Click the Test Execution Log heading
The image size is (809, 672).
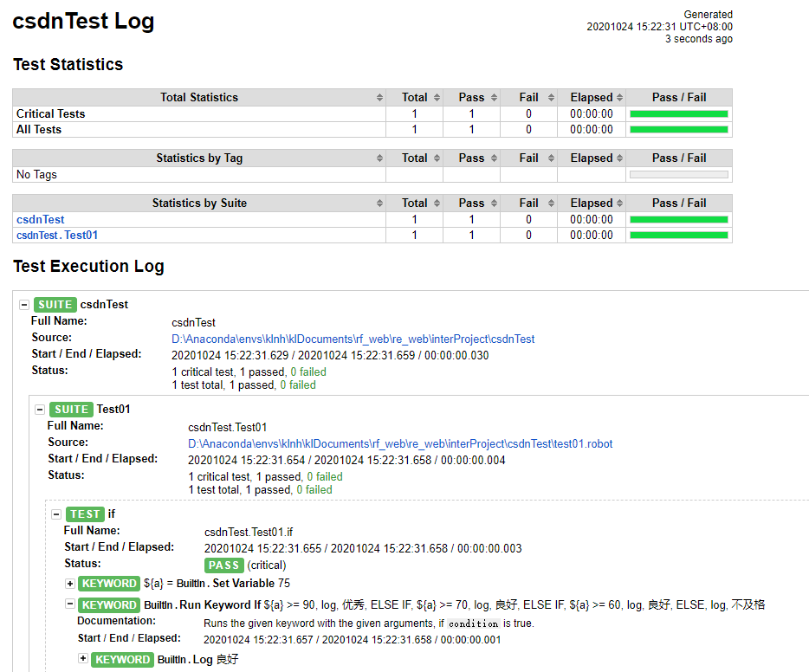88,266
